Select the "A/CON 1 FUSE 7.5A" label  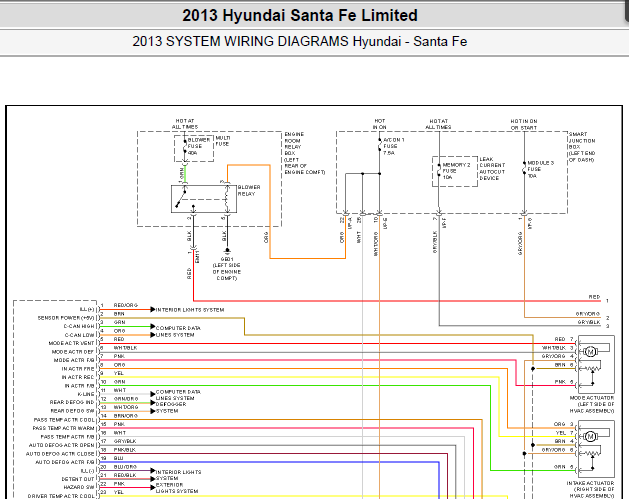tap(394, 146)
